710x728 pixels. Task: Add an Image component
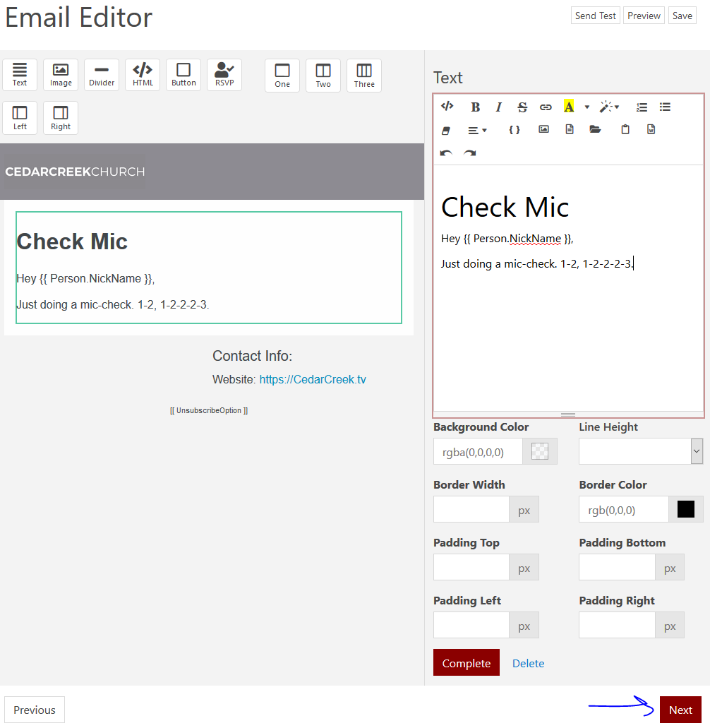tap(61, 74)
